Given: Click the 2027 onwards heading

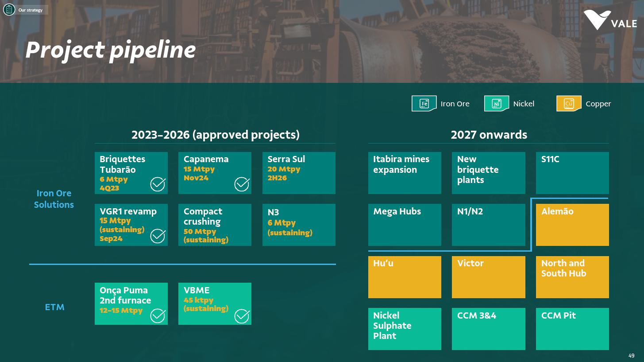Looking at the screenshot, I should [489, 135].
